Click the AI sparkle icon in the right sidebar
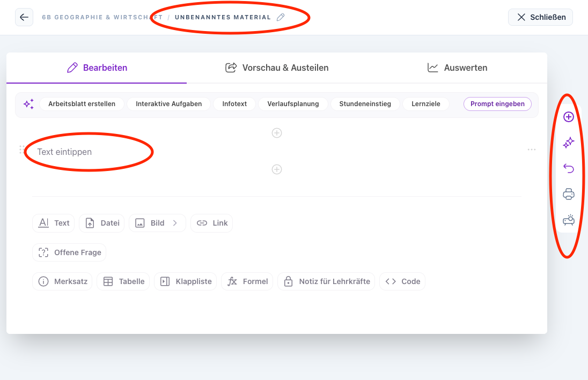The image size is (588, 380). (x=569, y=143)
